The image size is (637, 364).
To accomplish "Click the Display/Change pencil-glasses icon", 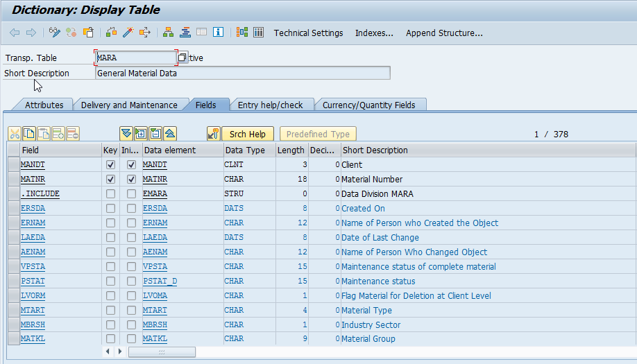I will pyautogui.click(x=55, y=33).
